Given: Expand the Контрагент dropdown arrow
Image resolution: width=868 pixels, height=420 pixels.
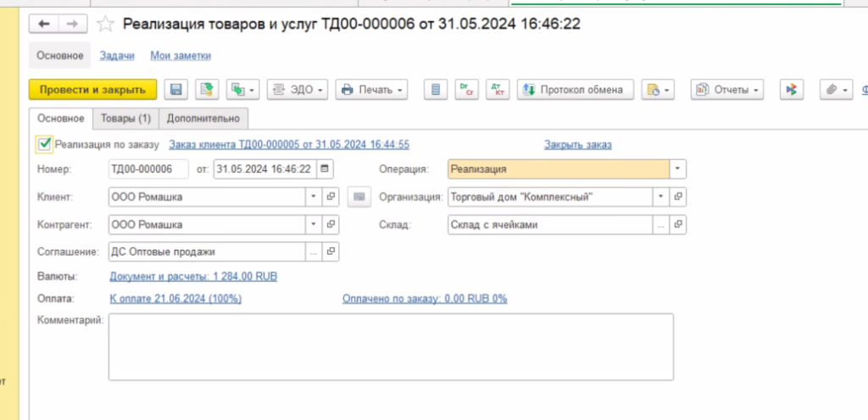Looking at the screenshot, I should coord(314,225).
